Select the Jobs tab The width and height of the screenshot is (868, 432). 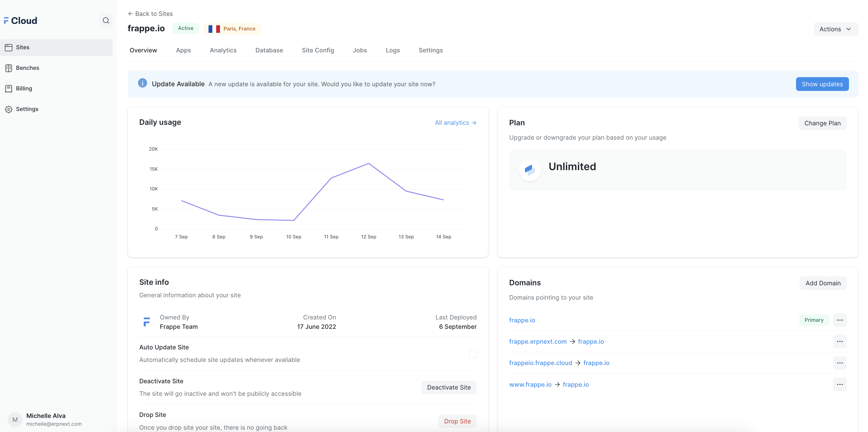tap(360, 50)
